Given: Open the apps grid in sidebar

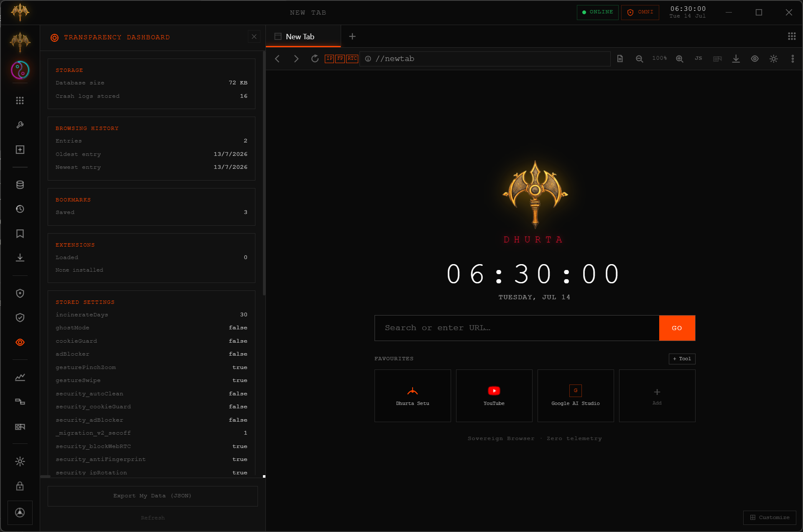Looking at the screenshot, I should point(20,101).
